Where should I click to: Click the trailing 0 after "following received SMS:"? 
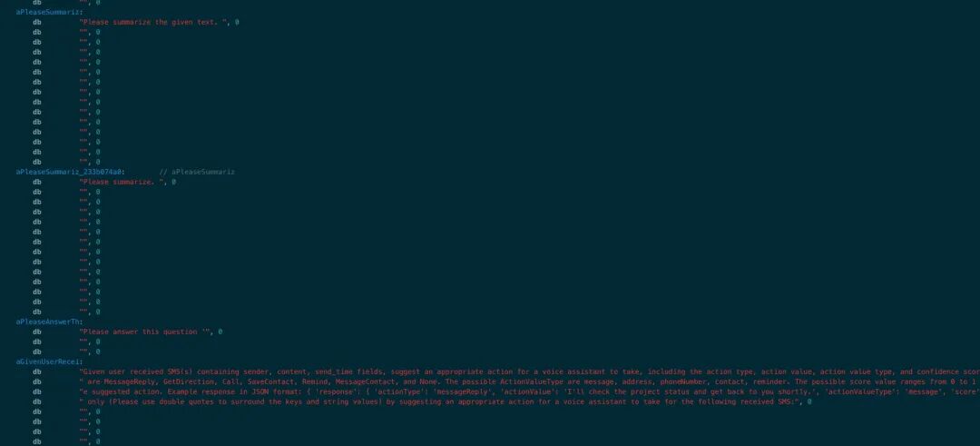pos(808,402)
